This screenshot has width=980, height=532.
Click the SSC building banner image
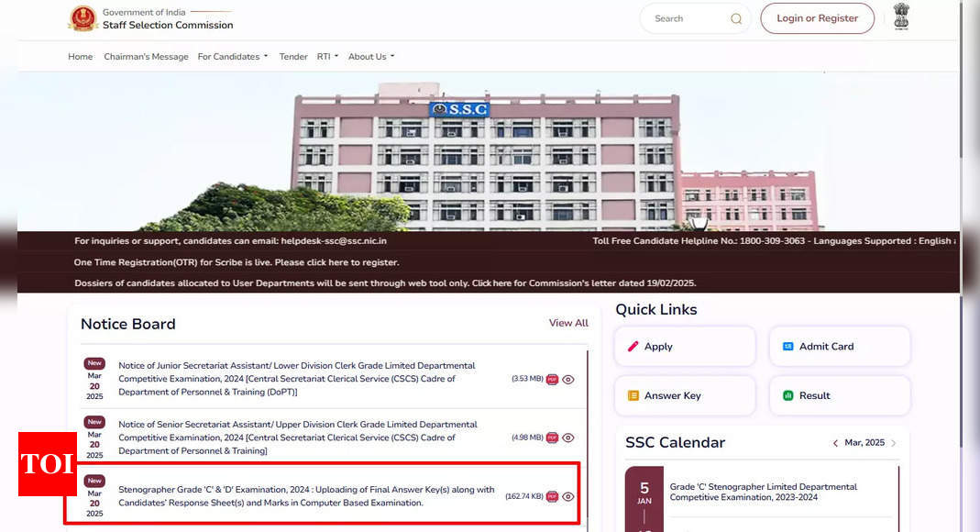point(489,151)
